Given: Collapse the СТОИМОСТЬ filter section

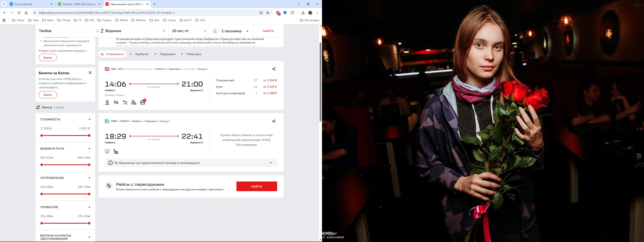Looking at the screenshot, I should pyautogui.click(x=90, y=120).
